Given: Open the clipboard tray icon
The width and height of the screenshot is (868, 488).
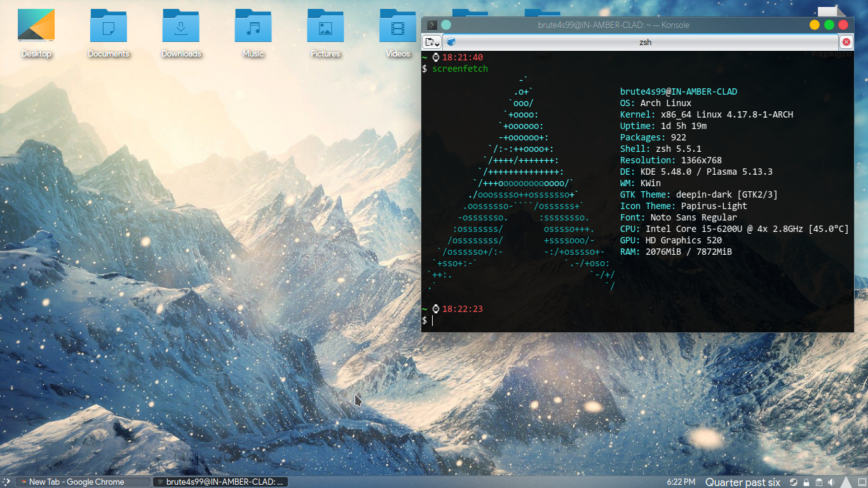Looking at the screenshot, I should coord(819,482).
